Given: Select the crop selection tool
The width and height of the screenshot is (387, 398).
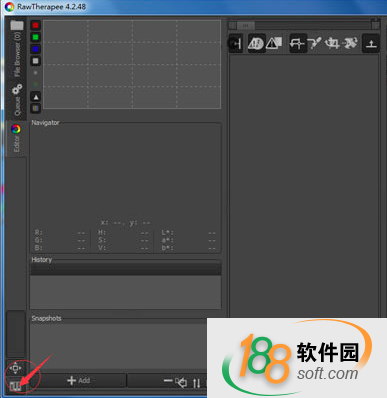Looking at the screenshot, I should pos(332,43).
